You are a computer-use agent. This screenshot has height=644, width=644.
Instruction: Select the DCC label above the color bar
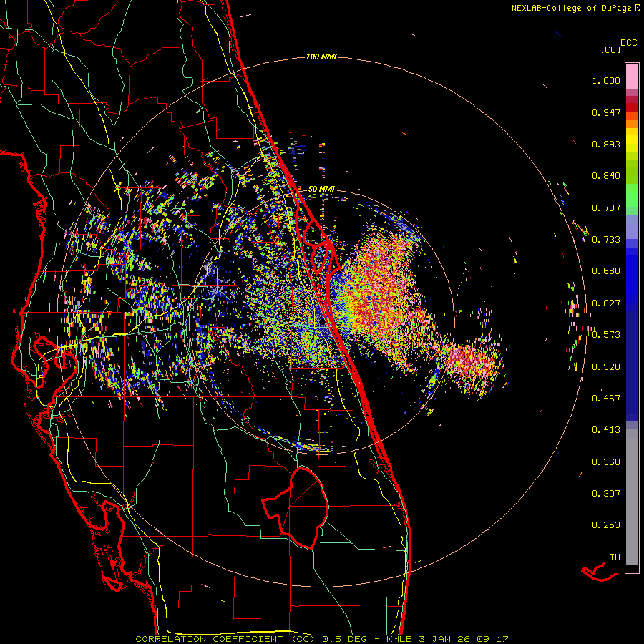click(628, 43)
